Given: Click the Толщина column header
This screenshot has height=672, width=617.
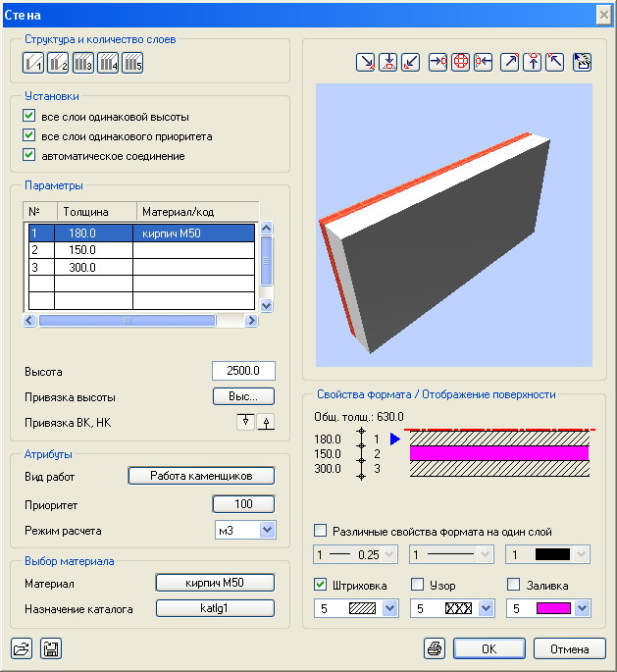Looking at the screenshot, I should (x=97, y=211).
